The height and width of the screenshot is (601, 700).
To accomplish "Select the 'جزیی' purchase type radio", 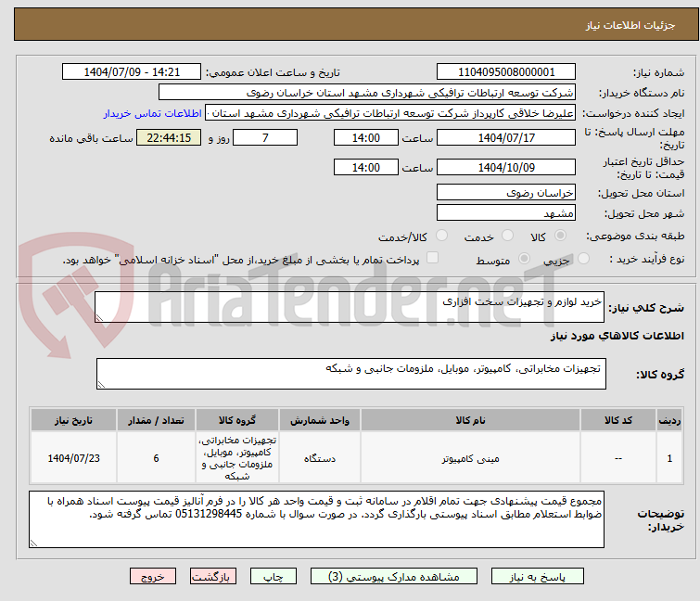I will (583, 259).
